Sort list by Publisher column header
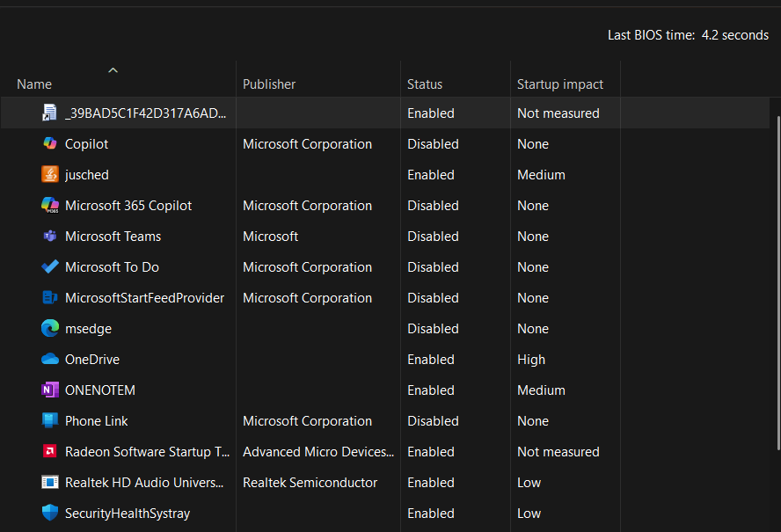This screenshot has width=781, height=532. pyautogui.click(x=269, y=84)
